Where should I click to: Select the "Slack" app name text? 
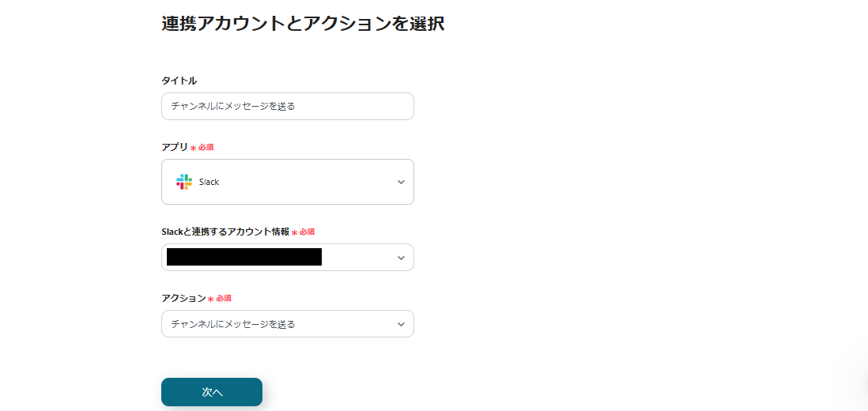tap(209, 182)
